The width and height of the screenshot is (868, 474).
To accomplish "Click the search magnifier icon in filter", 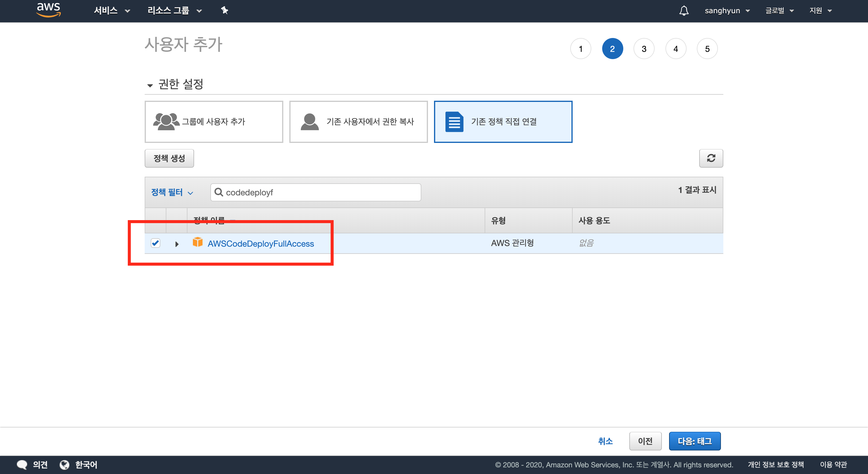I will pos(219,192).
